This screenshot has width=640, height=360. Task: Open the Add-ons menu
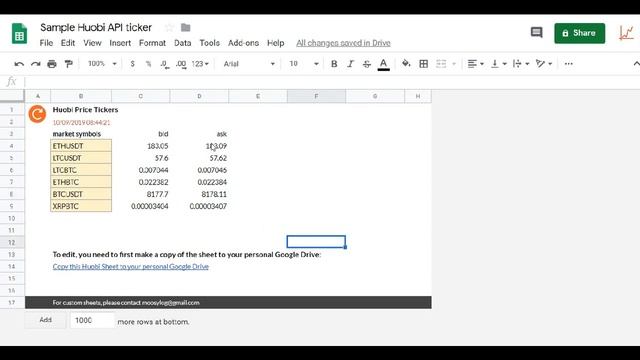click(x=243, y=43)
